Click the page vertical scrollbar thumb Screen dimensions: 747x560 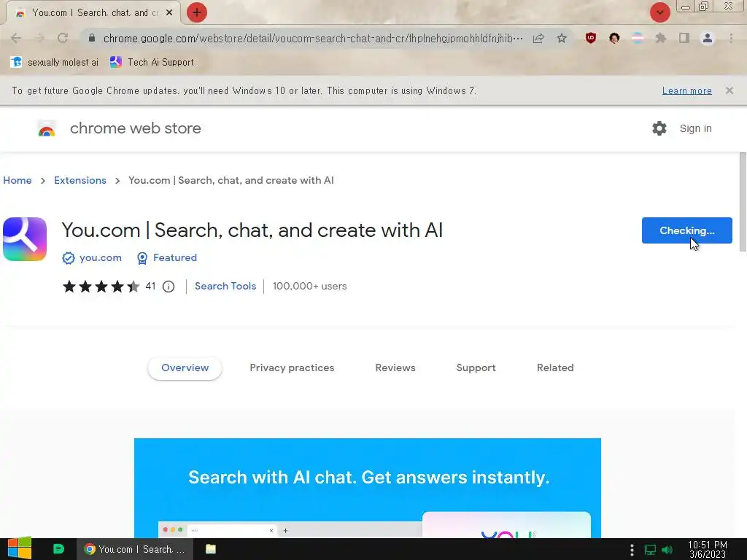pyautogui.click(x=743, y=202)
